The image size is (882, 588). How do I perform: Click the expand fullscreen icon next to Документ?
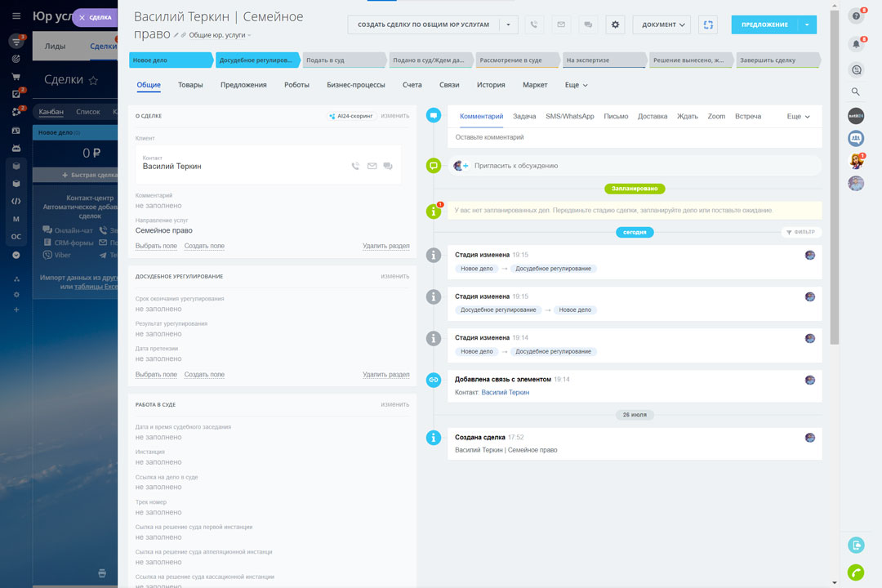707,24
